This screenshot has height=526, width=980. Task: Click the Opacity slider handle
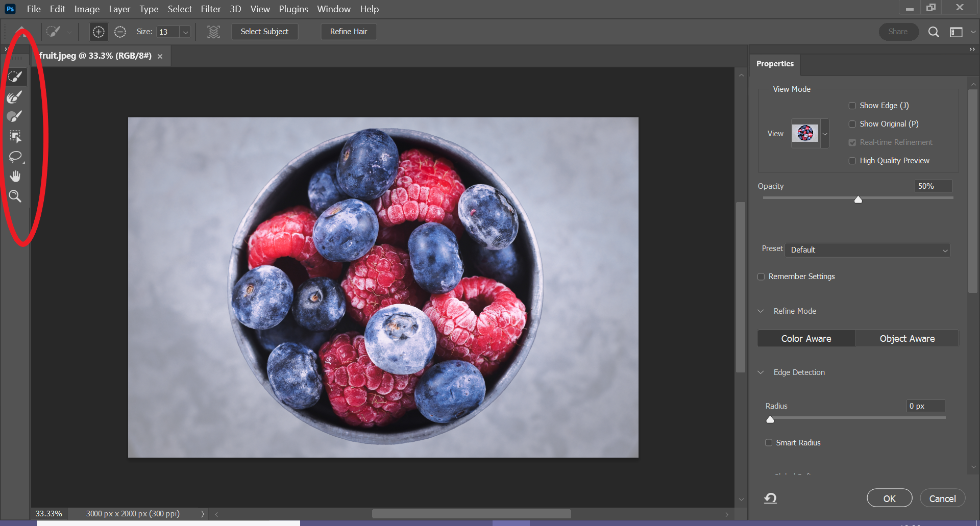(x=858, y=199)
